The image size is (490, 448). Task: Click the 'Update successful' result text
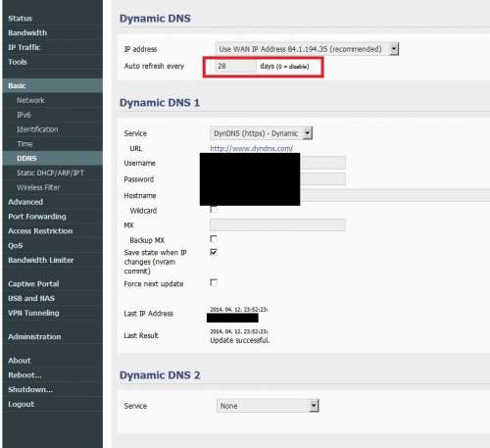pyautogui.click(x=240, y=340)
